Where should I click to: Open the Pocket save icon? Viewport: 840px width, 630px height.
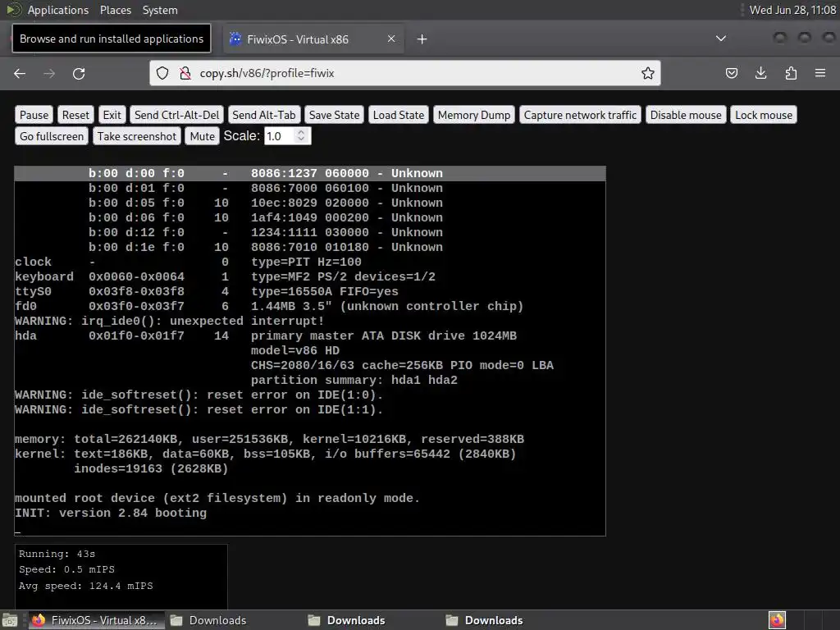click(731, 73)
